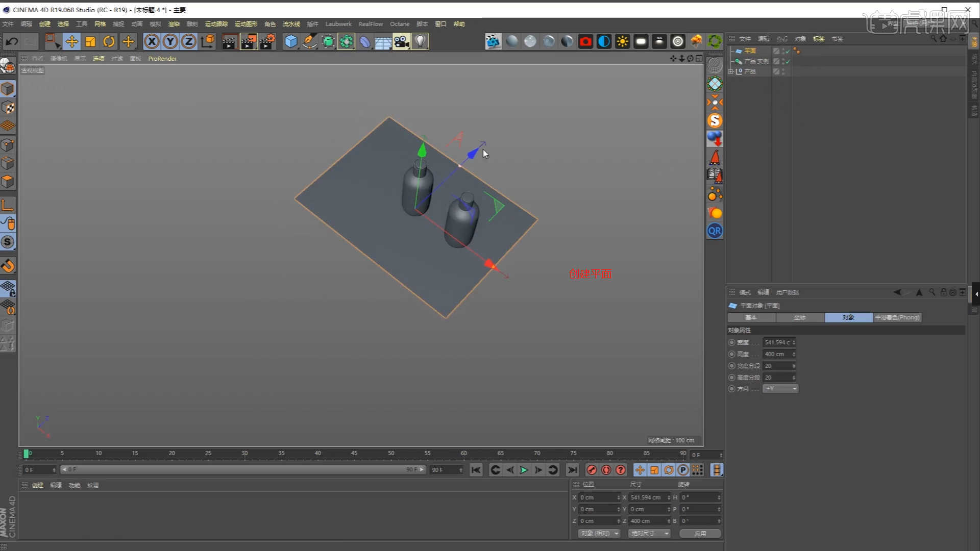The image size is (980, 551).
Task: Add a light bulb object
Action: pyautogui.click(x=420, y=41)
